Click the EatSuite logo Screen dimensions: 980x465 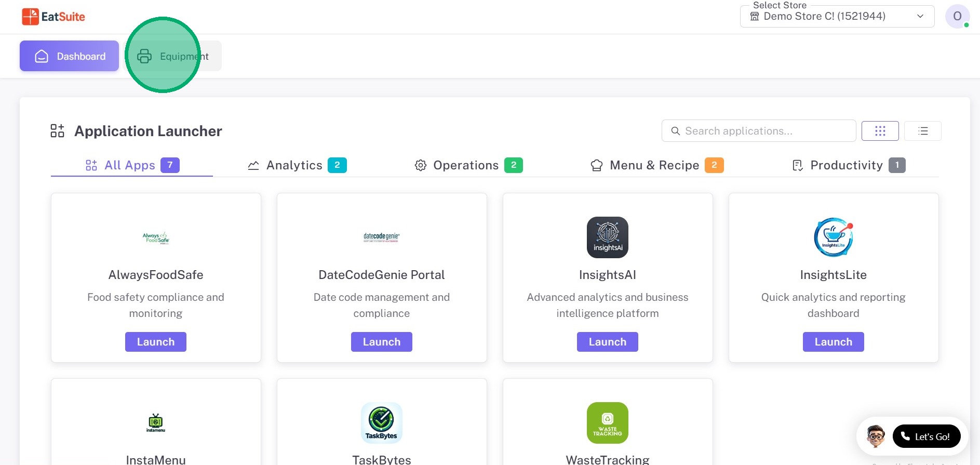coord(53,17)
